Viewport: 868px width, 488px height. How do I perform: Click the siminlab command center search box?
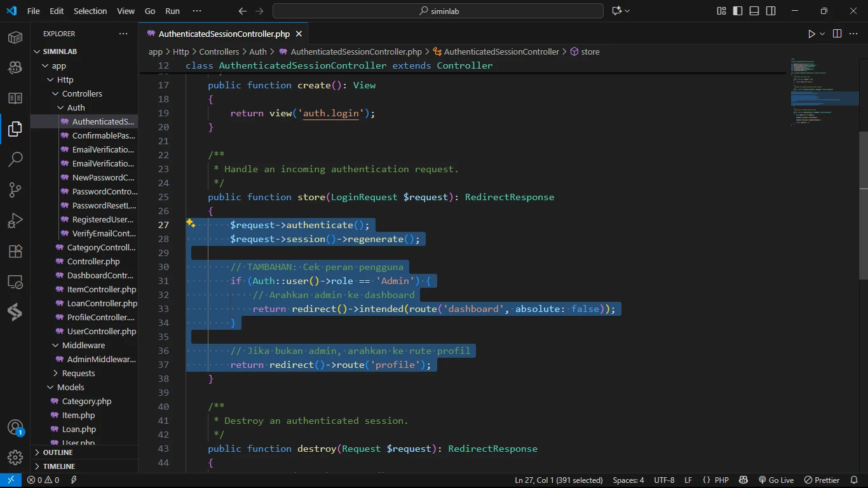(x=438, y=11)
